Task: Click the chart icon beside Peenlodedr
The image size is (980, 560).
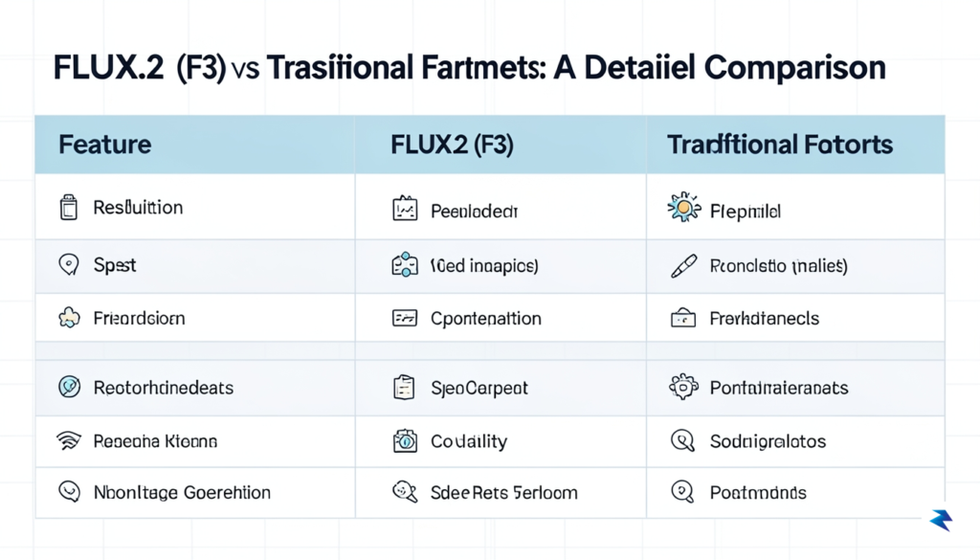Action: (405, 209)
